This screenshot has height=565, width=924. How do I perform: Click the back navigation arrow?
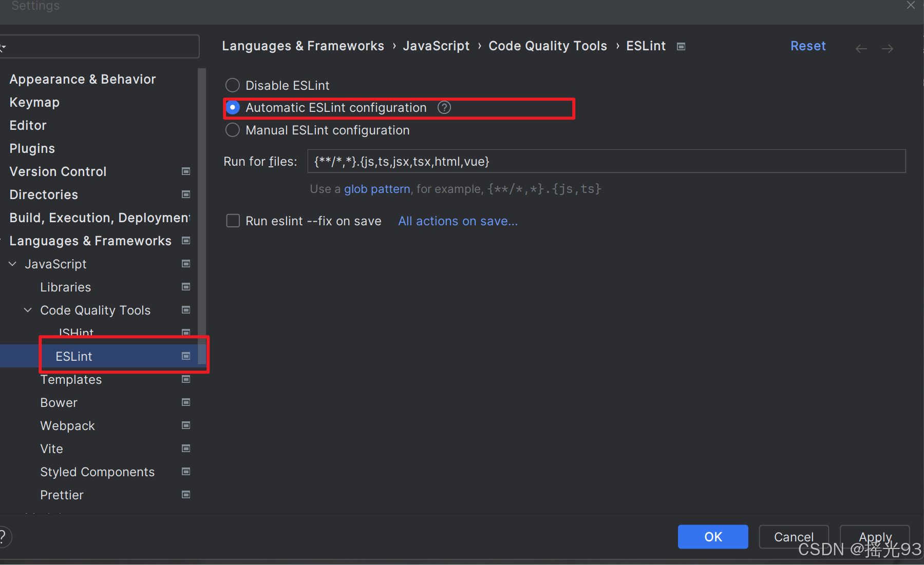pyautogui.click(x=861, y=48)
